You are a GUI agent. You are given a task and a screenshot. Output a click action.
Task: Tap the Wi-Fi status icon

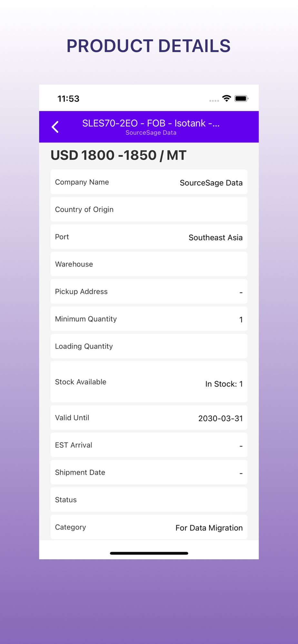click(227, 99)
